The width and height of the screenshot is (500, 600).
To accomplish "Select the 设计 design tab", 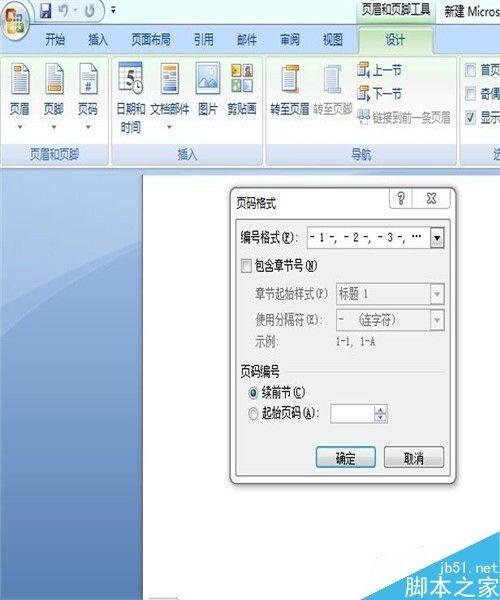I will coord(395,39).
